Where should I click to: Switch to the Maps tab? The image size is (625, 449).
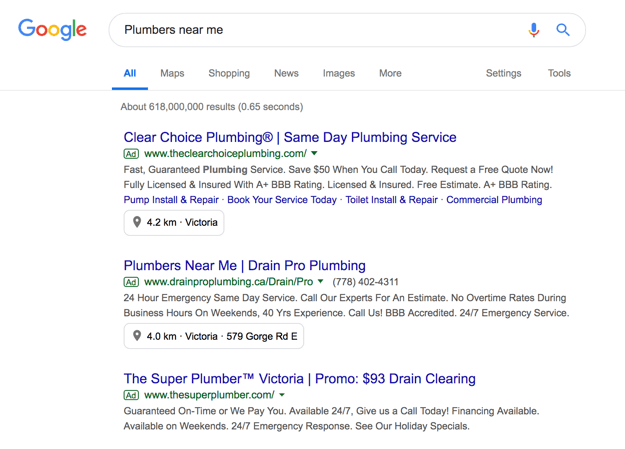coord(172,73)
